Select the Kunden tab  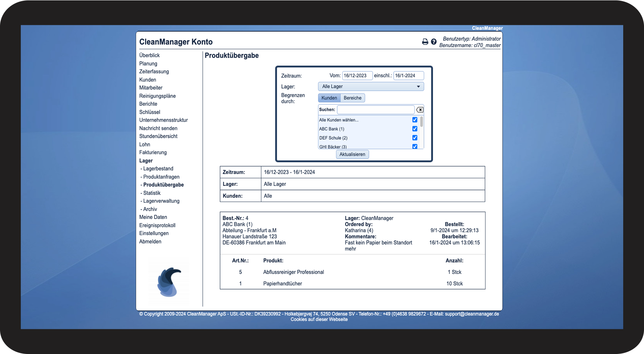click(329, 98)
